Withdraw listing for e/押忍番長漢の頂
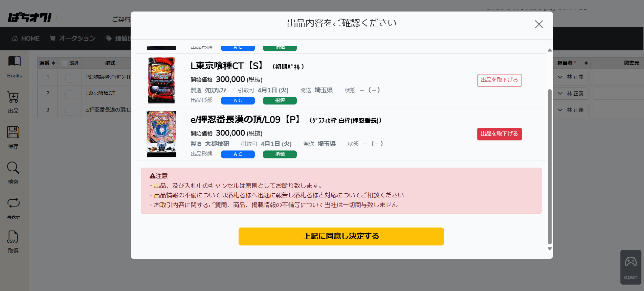This screenshot has height=291, width=644. pos(499,134)
